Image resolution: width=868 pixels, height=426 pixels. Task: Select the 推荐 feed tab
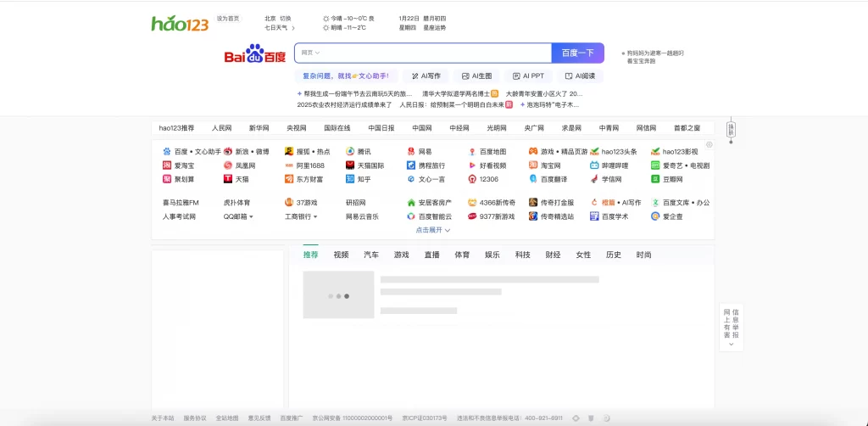pyautogui.click(x=310, y=255)
